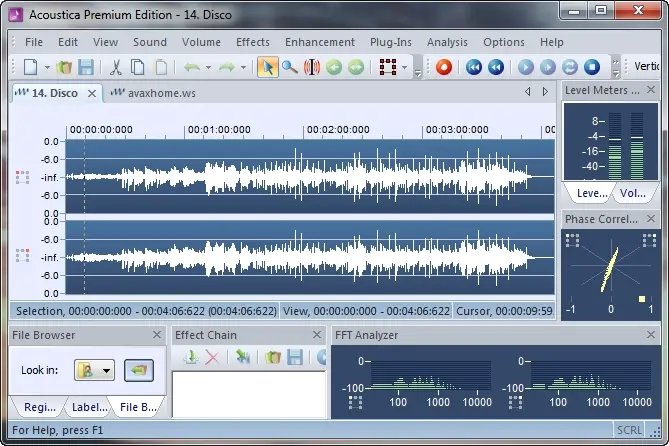
Task: Activate the audio scrub tool
Action: pos(312,67)
